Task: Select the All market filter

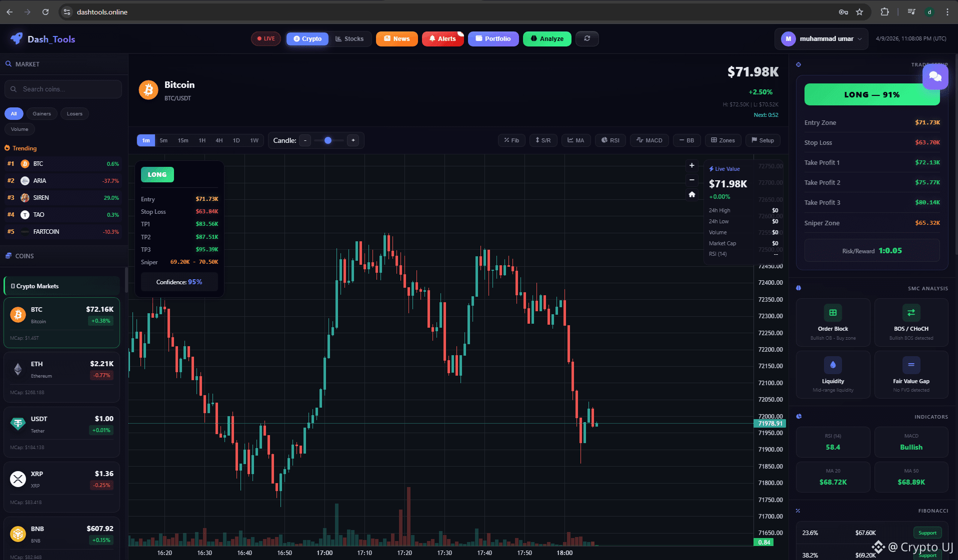Action: tap(14, 113)
